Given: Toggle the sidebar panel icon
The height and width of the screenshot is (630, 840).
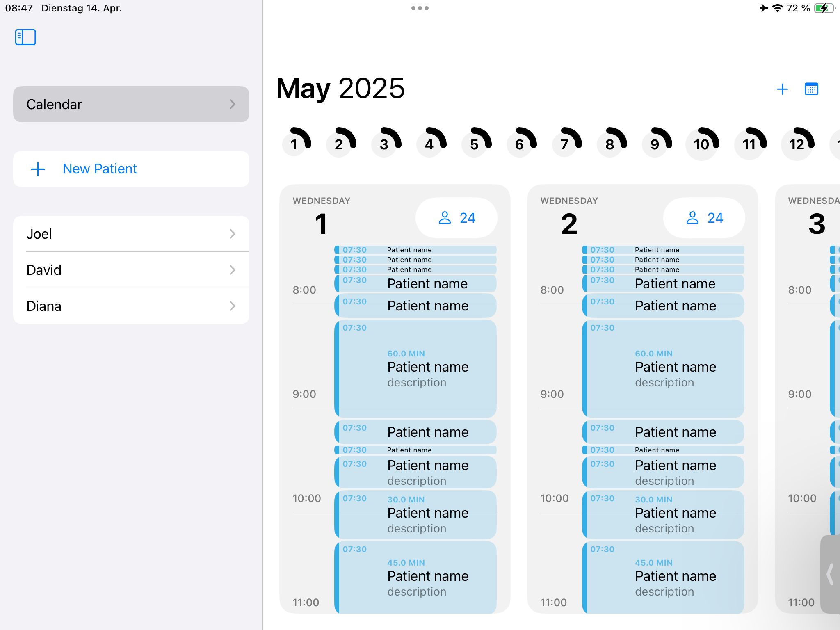Looking at the screenshot, I should coord(25,37).
